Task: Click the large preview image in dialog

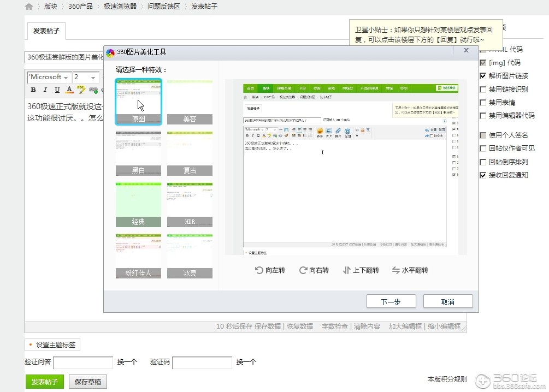Action: click(346, 167)
